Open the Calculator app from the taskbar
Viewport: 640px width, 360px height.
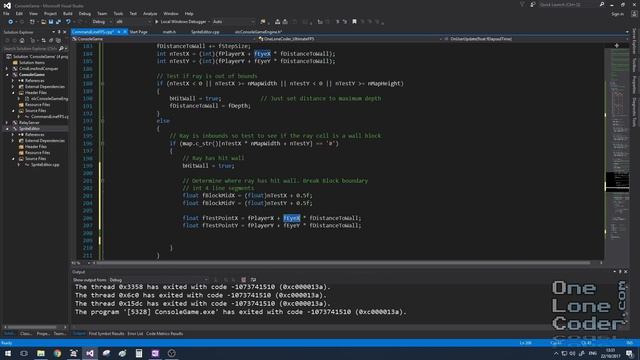(139, 353)
